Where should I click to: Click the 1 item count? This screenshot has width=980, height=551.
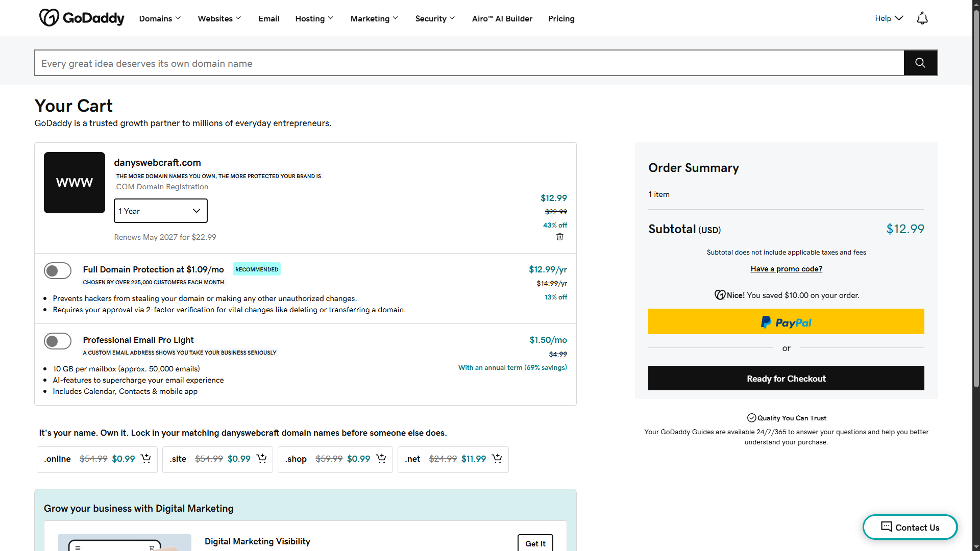pos(659,194)
